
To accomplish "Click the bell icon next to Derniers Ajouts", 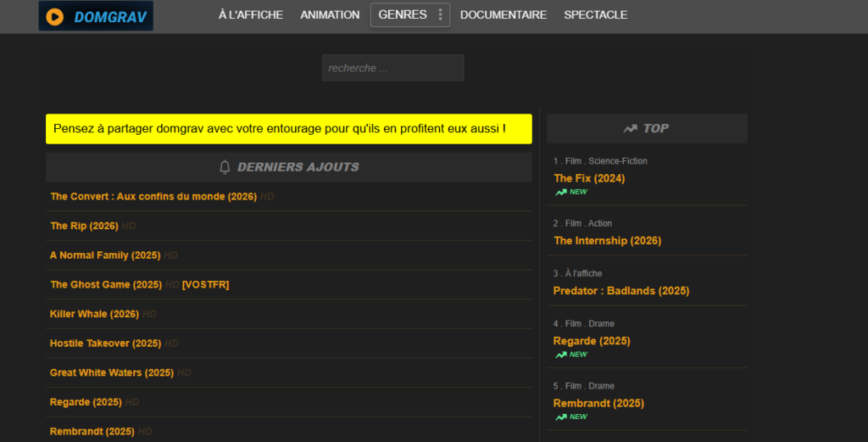I will (225, 167).
